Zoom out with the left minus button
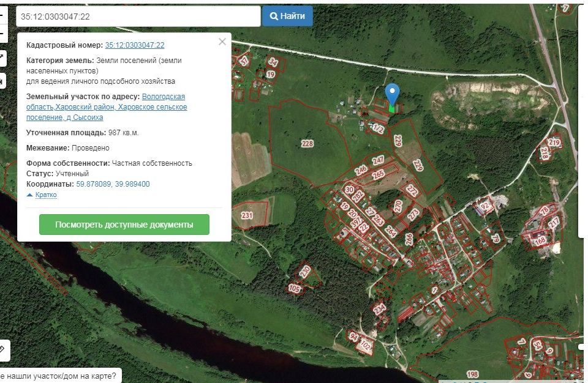 pyautogui.click(x=2, y=32)
